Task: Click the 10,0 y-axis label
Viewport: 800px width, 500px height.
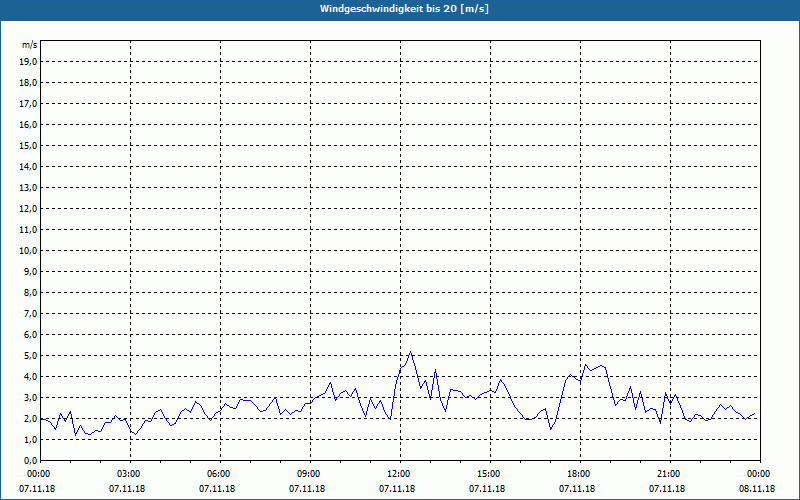Action: (x=29, y=251)
